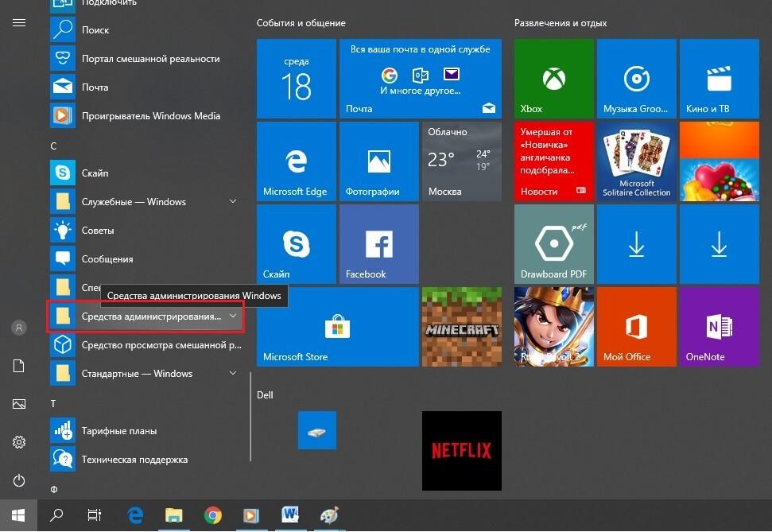Image resolution: width=772 pixels, height=532 pixels.
Task: Open File Explorer from the taskbar
Action: point(174,515)
